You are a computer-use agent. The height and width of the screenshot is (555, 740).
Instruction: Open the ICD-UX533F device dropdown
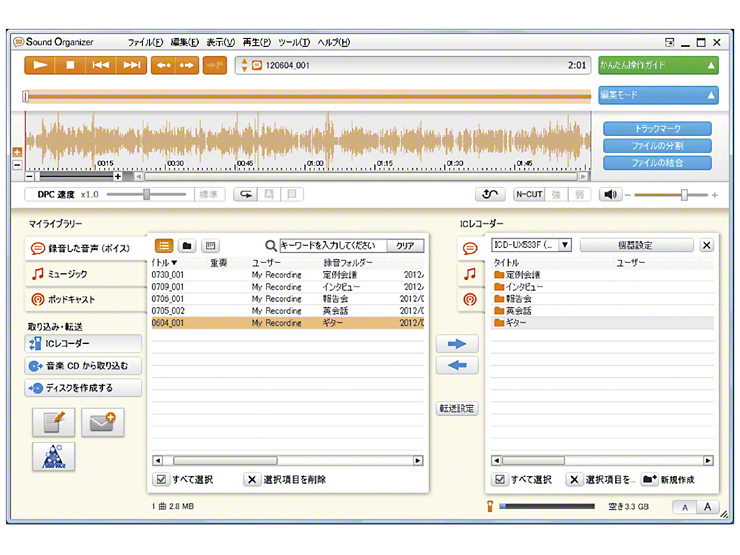565,245
